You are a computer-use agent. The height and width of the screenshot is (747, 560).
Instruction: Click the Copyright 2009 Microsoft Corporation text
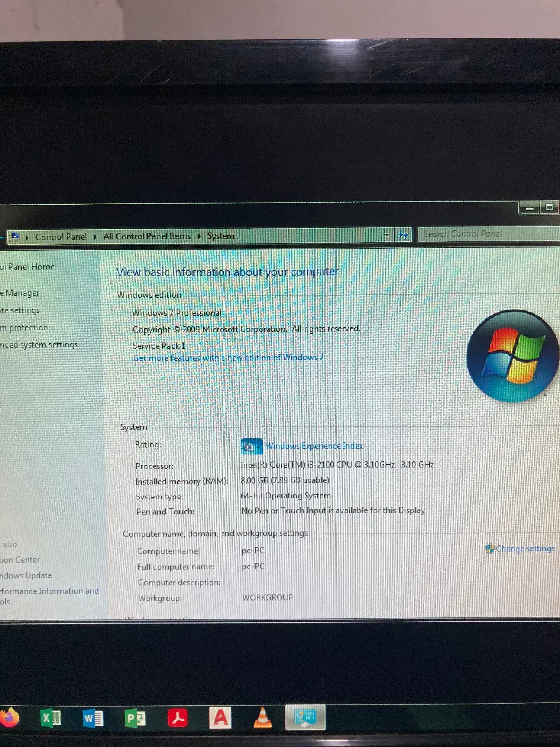(x=246, y=329)
